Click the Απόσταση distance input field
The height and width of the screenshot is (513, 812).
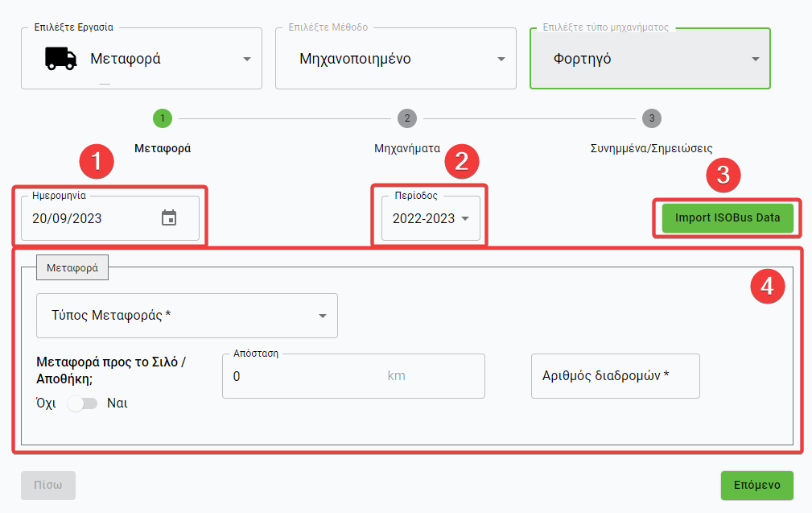coord(306,376)
